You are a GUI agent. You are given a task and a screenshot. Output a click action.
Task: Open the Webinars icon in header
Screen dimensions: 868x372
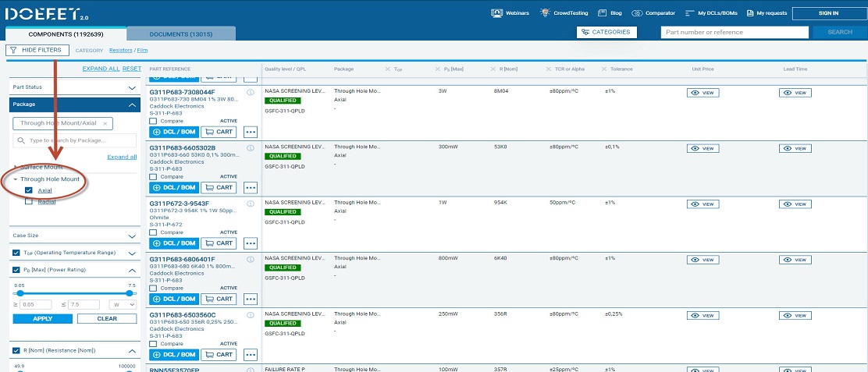point(496,12)
